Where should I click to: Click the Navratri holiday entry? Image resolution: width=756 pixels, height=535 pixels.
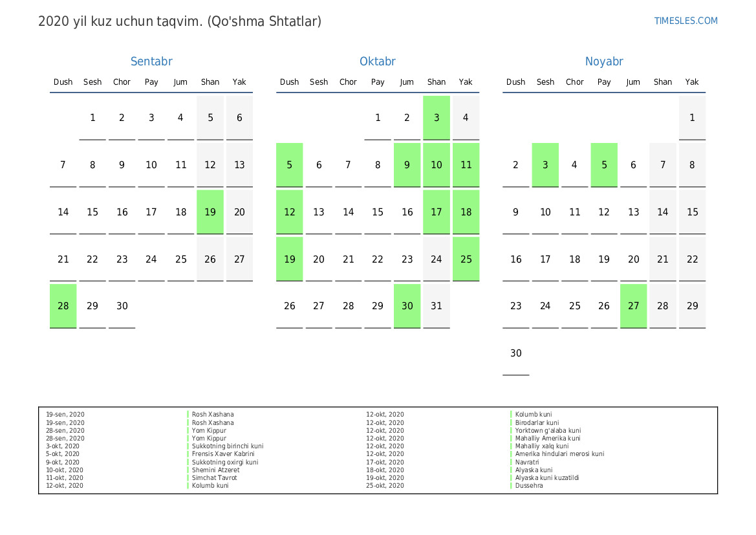click(527, 463)
